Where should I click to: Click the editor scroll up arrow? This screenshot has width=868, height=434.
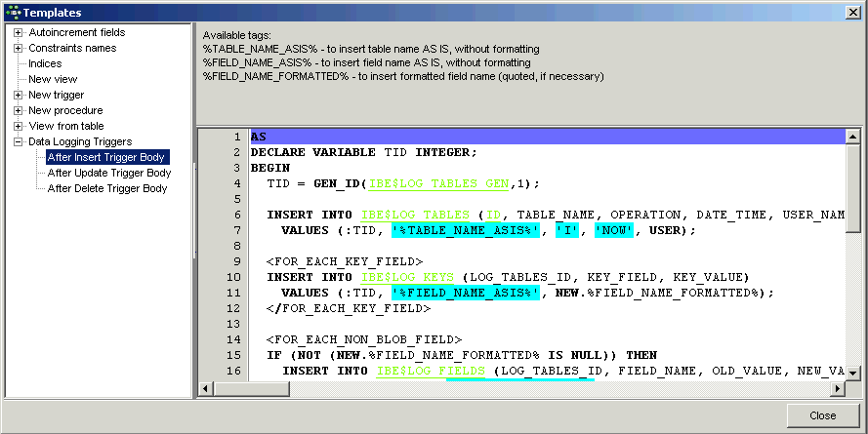tap(852, 136)
